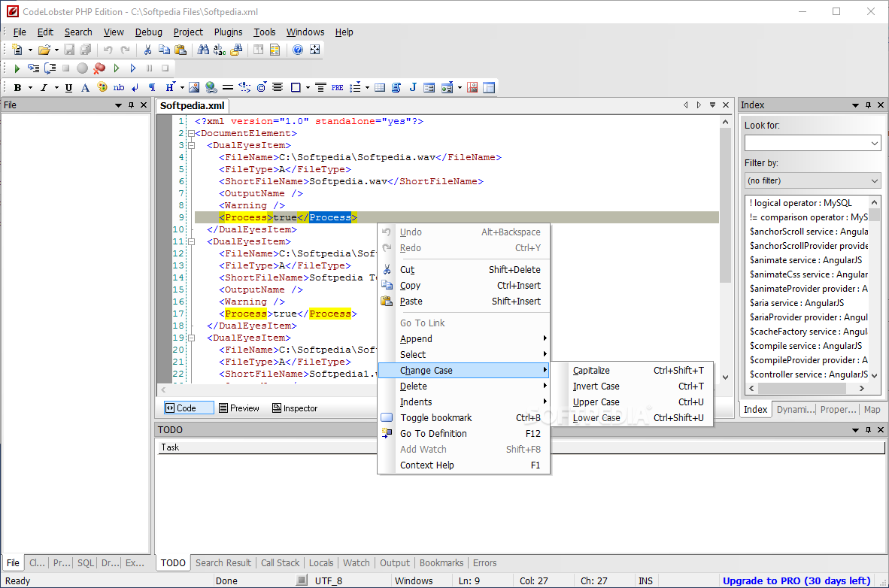Viewport: 889px width, 588px height.
Task: Click the Replace text icon
Action: (220, 50)
